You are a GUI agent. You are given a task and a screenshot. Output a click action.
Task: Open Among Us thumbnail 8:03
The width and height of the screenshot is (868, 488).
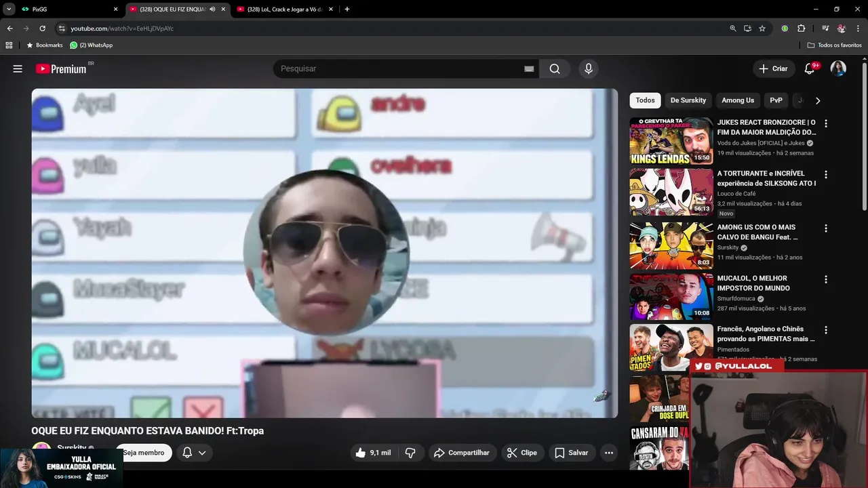[671, 245]
